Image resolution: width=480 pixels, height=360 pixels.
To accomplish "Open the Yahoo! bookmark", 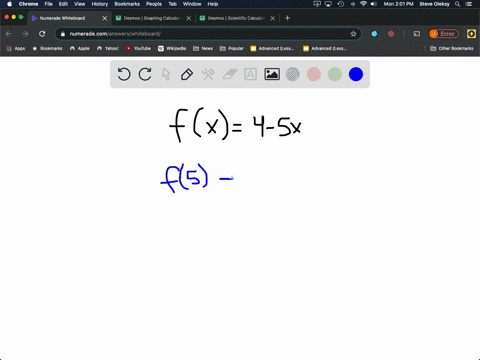I will 108,48.
